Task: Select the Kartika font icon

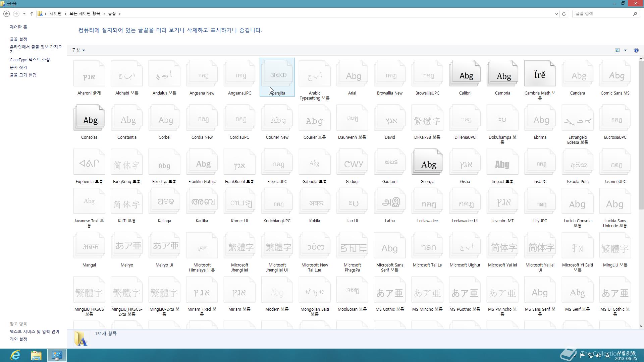Action: [202, 201]
